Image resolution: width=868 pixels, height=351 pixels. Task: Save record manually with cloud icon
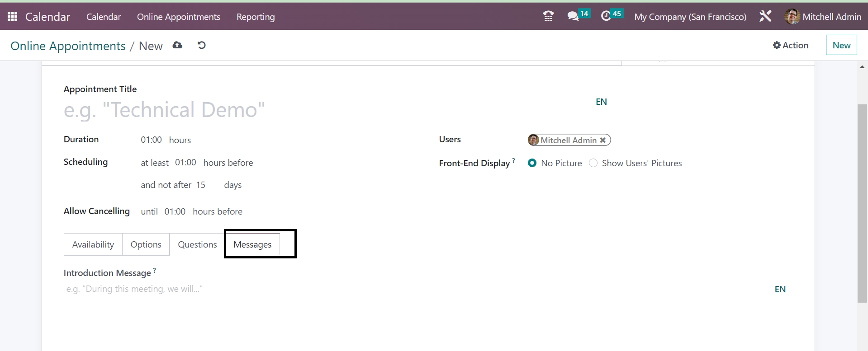177,45
